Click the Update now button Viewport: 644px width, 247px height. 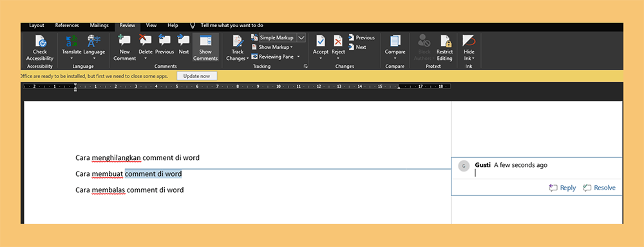click(196, 76)
